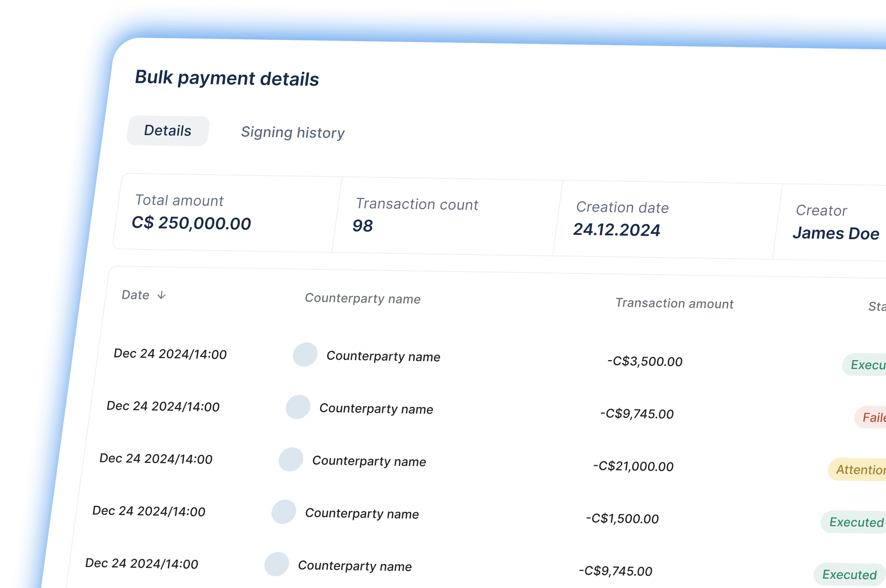Click the Transaction amount column header
Screen dimensions: 886x588
click(674, 303)
